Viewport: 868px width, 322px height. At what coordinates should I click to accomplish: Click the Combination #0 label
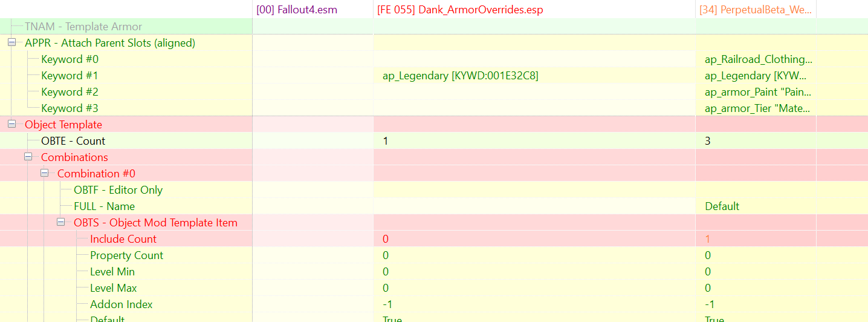[x=96, y=174]
